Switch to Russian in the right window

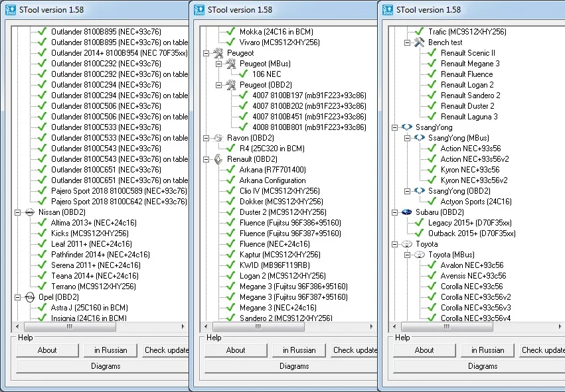[x=487, y=350]
